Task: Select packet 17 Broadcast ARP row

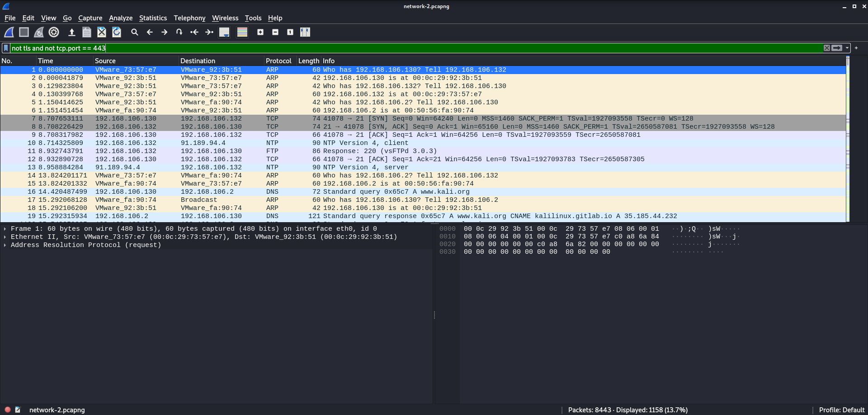Action: (x=423, y=200)
